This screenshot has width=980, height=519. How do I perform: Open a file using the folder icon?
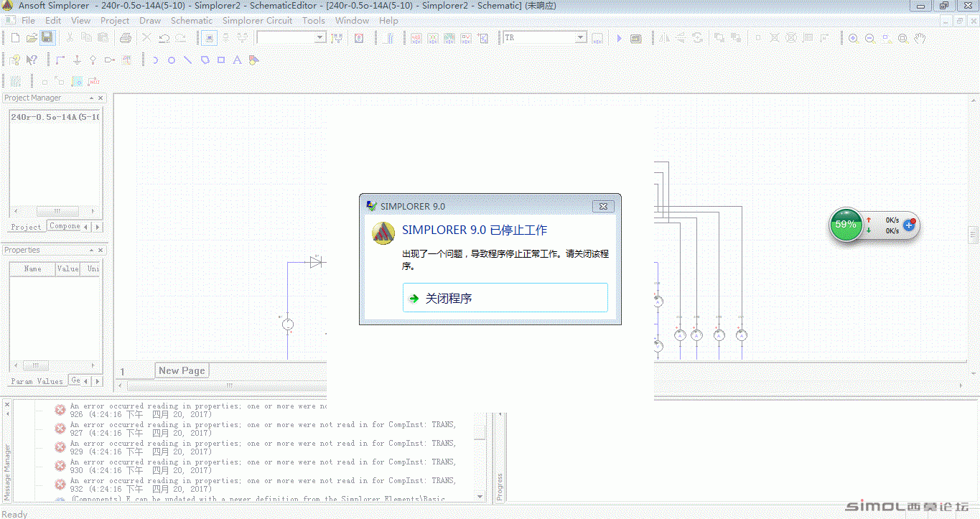[31, 38]
